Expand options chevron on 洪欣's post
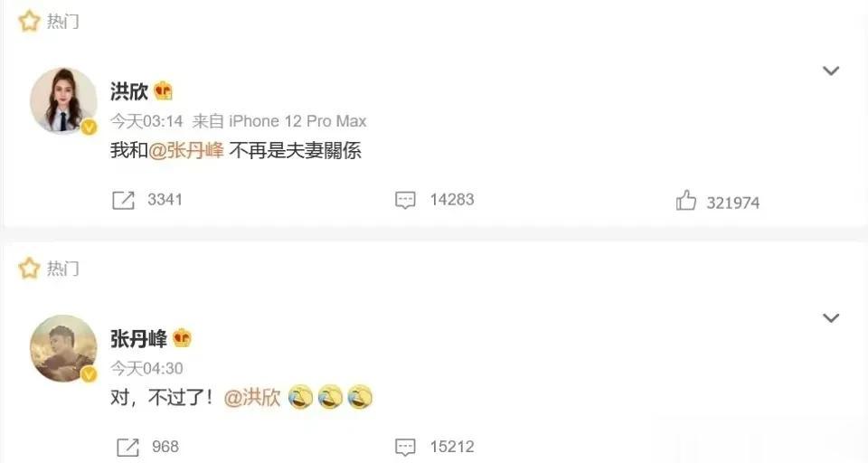The height and width of the screenshot is (463, 868). [x=831, y=71]
